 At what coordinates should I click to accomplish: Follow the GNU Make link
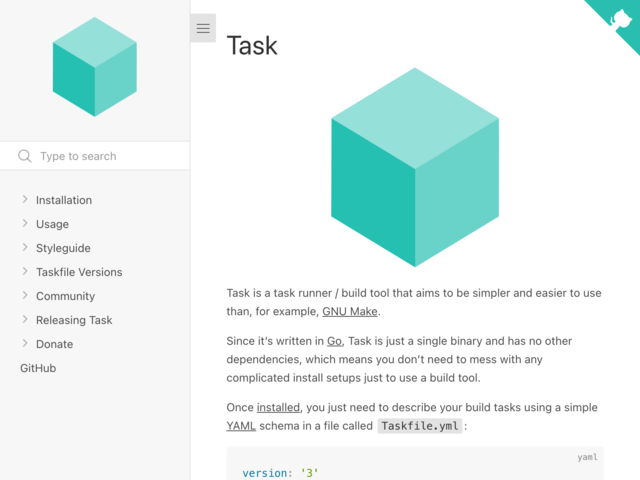click(350, 311)
